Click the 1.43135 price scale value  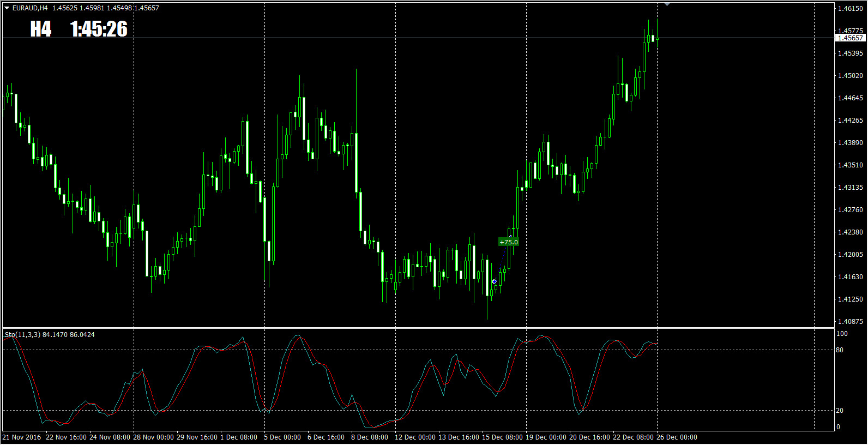click(x=851, y=188)
